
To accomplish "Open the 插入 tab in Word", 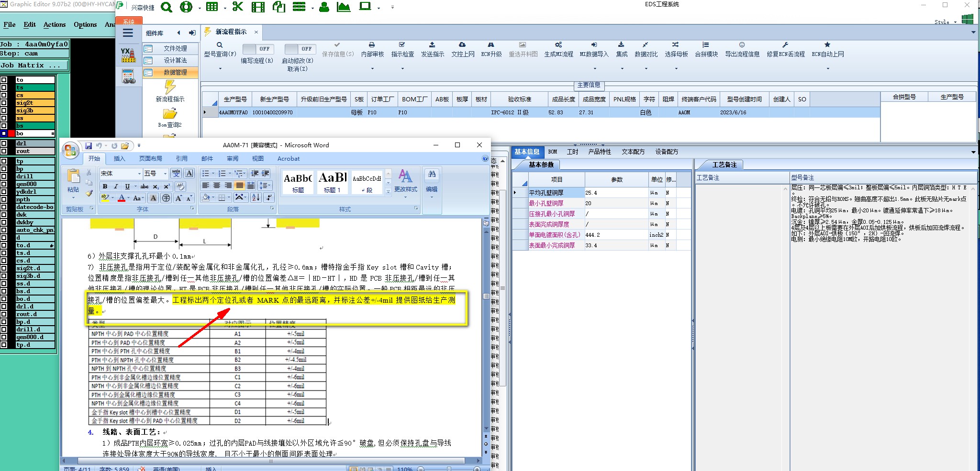I will coord(119,159).
